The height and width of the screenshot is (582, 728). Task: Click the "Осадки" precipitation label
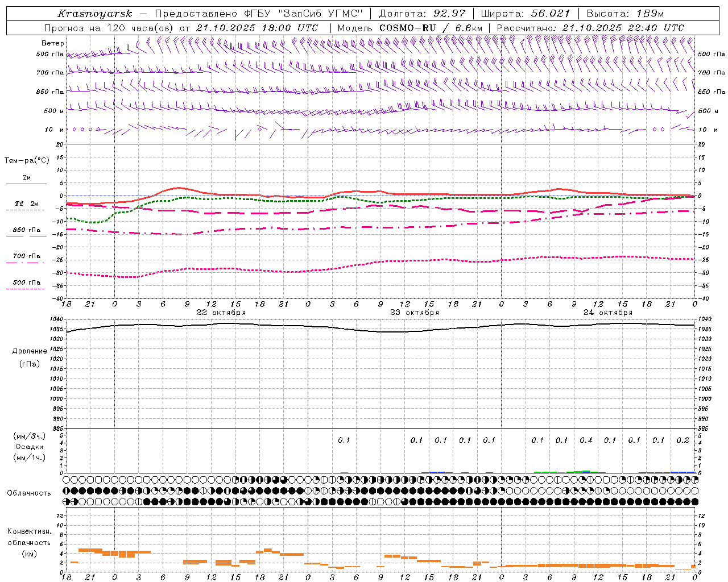pyautogui.click(x=30, y=447)
